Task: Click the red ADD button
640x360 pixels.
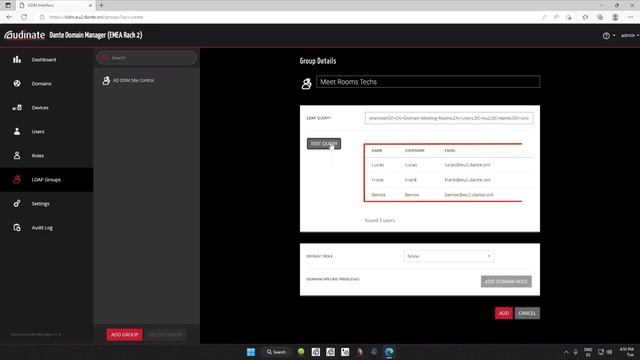Action: tap(504, 313)
